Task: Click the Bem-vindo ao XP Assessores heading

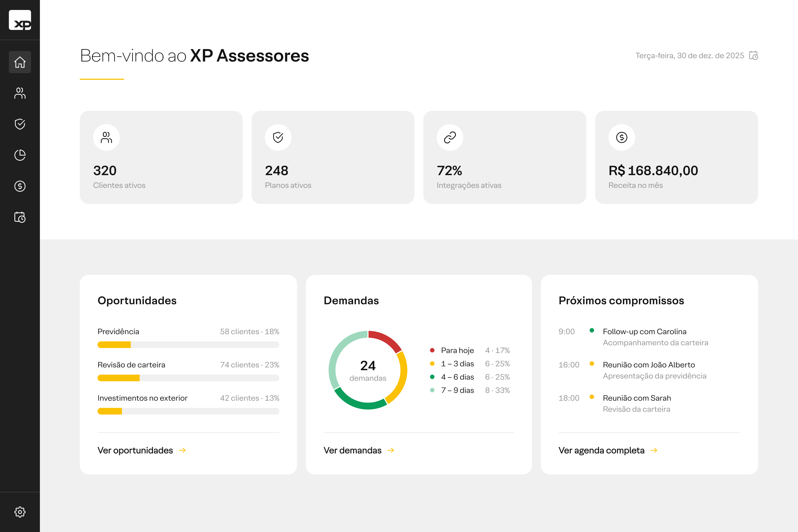Action: click(x=194, y=56)
